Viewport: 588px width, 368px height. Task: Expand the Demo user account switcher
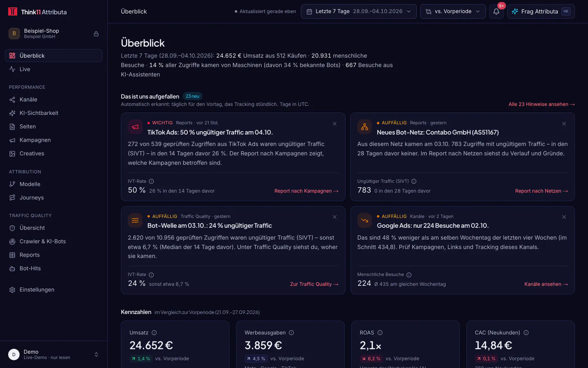point(53,355)
